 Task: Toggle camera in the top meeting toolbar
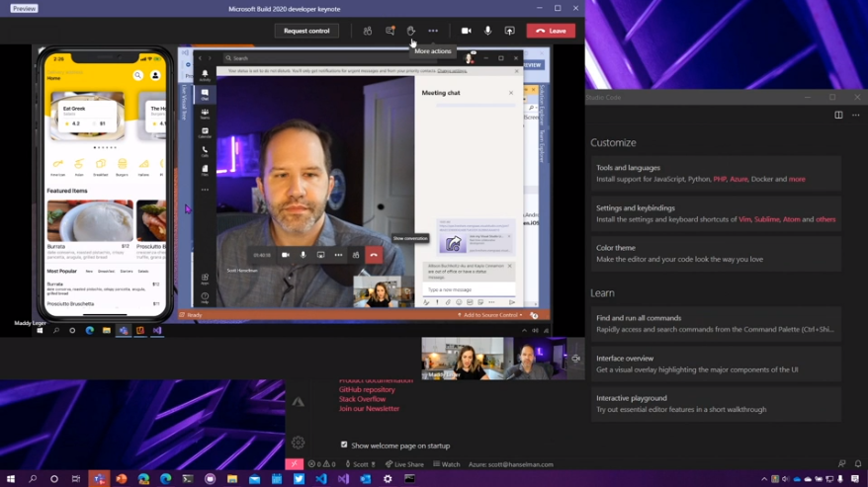466,31
